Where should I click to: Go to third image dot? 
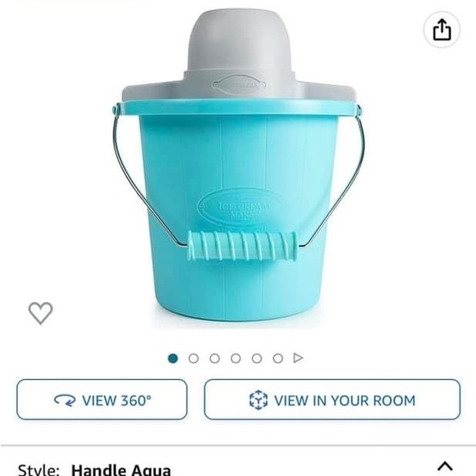[x=215, y=358]
